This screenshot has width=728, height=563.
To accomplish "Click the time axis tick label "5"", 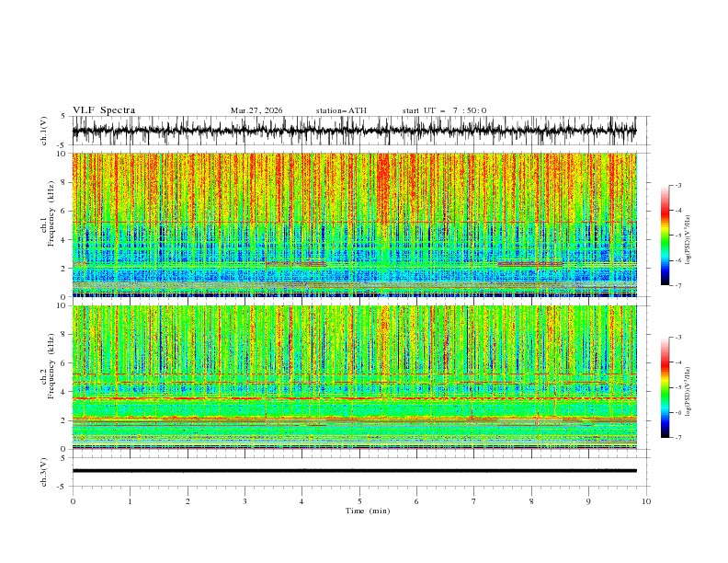I will 359,501.
